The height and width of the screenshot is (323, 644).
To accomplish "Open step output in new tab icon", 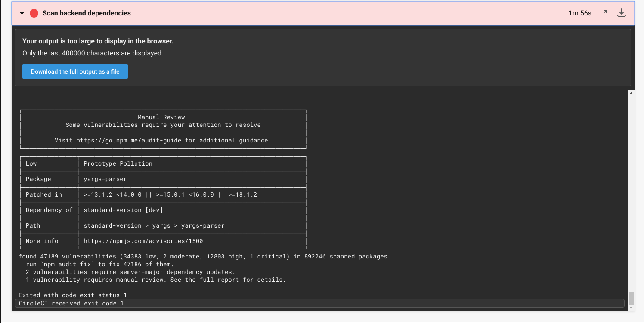I will click(605, 12).
